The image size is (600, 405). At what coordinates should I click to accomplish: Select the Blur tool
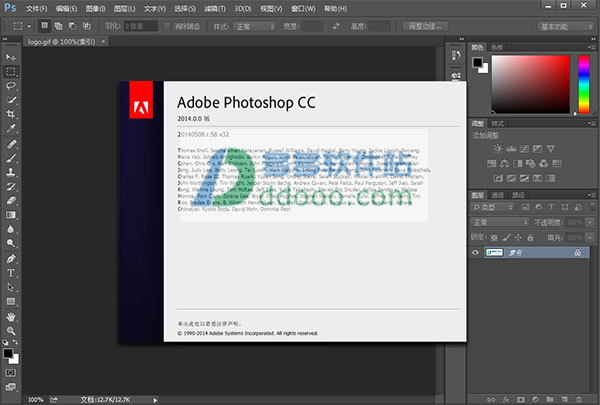point(11,229)
